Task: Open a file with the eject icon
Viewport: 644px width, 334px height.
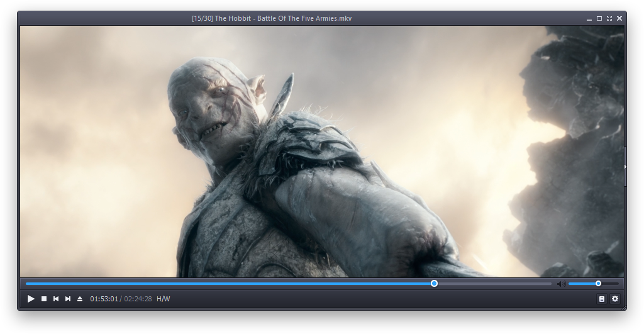Action: (80, 299)
